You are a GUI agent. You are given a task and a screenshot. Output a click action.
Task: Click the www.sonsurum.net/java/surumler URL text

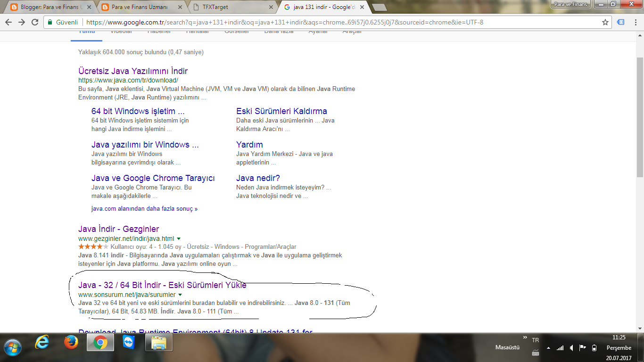[127, 295]
